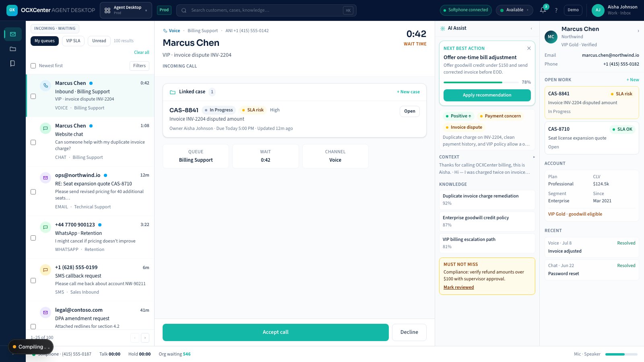Viewport: 644px width, 362px height.
Task: Select +1 (628) 555-0199 SMS checkbox
Action: tap(33, 280)
